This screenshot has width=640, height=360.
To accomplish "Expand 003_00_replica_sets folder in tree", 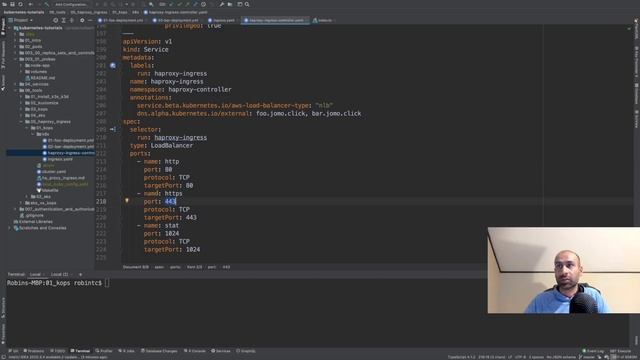I will pos(16,53).
